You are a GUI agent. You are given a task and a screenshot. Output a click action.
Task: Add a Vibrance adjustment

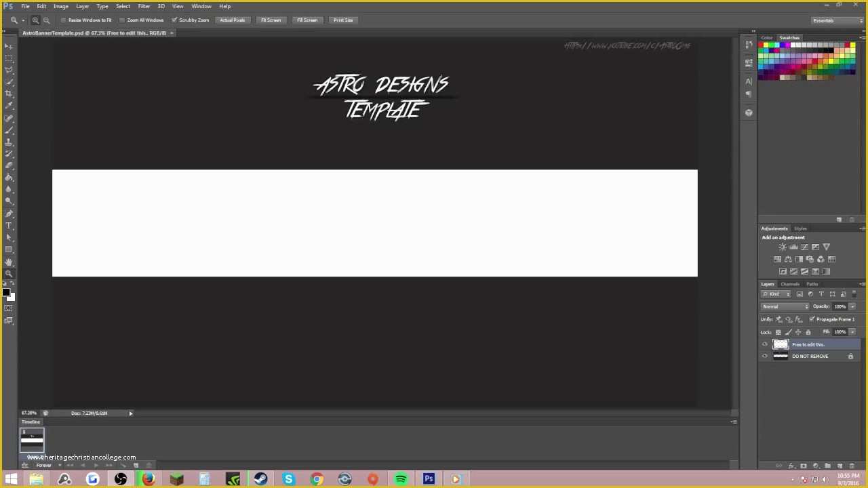[826, 247]
